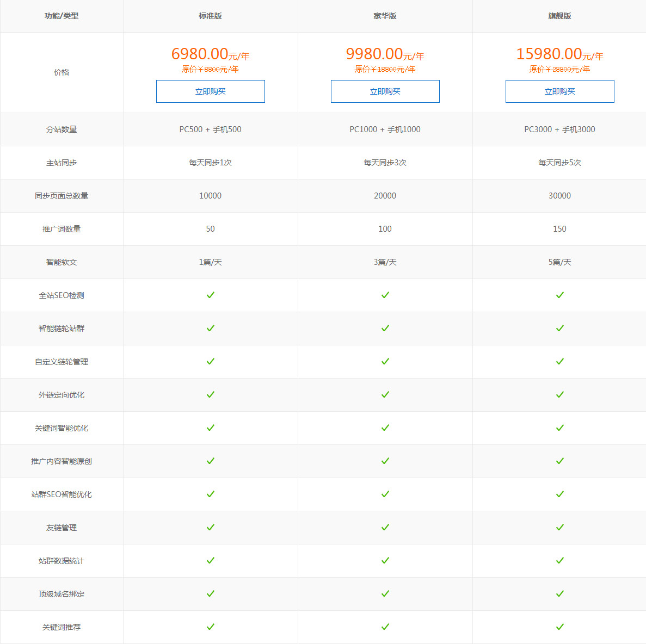Screen dimensions: 646x644
Task: Click 关键词智能优化 checkmark in 旗舰版 column
Action: pos(559,428)
